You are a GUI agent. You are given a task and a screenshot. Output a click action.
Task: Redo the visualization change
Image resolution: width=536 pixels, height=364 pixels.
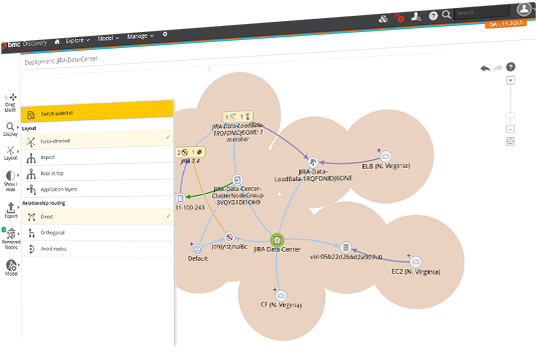click(x=498, y=68)
